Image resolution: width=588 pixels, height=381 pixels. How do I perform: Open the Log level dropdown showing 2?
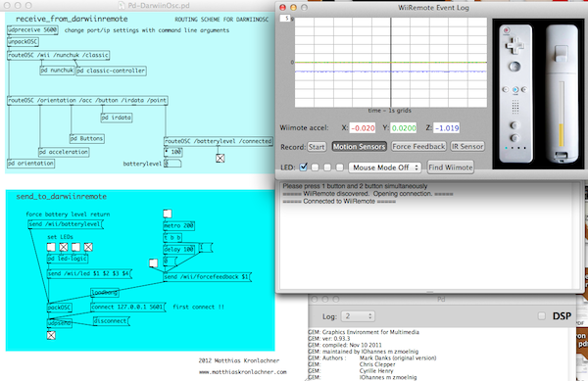(358, 316)
